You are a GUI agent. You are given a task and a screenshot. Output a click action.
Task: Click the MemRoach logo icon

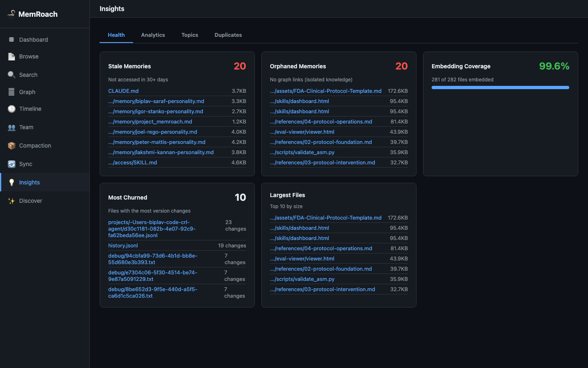[11, 14]
